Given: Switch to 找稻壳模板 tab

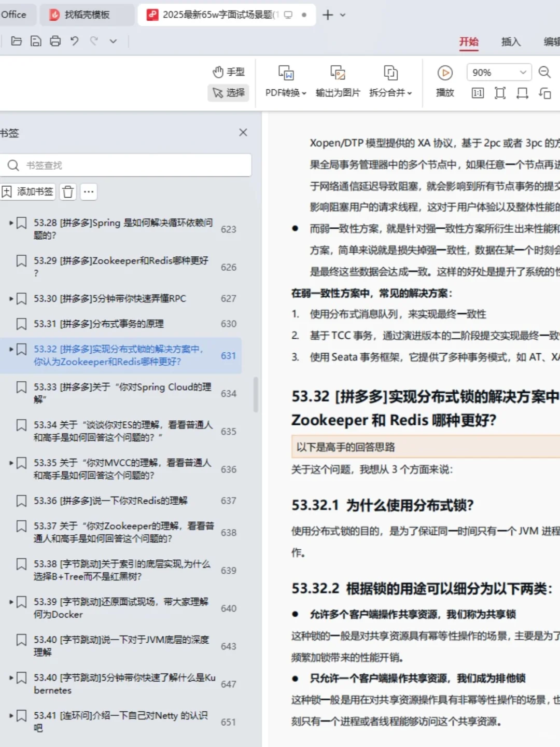Looking at the screenshot, I should 87,15.
